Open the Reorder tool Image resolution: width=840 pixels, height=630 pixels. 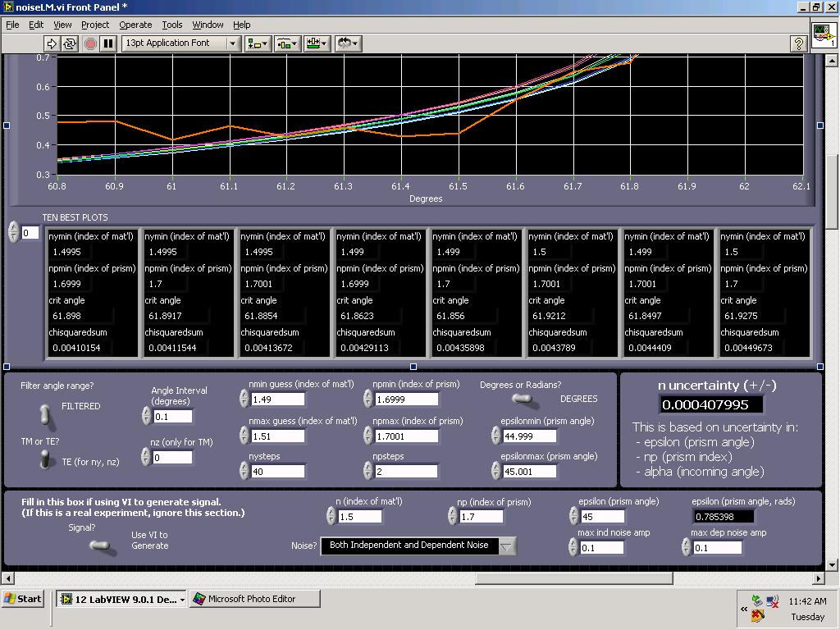tap(348, 43)
